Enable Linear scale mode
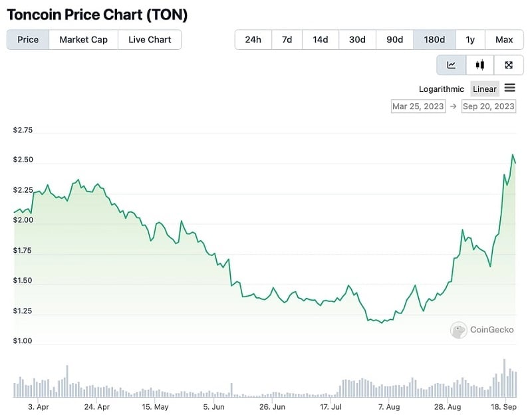This screenshot has height=415, width=532. [x=484, y=88]
